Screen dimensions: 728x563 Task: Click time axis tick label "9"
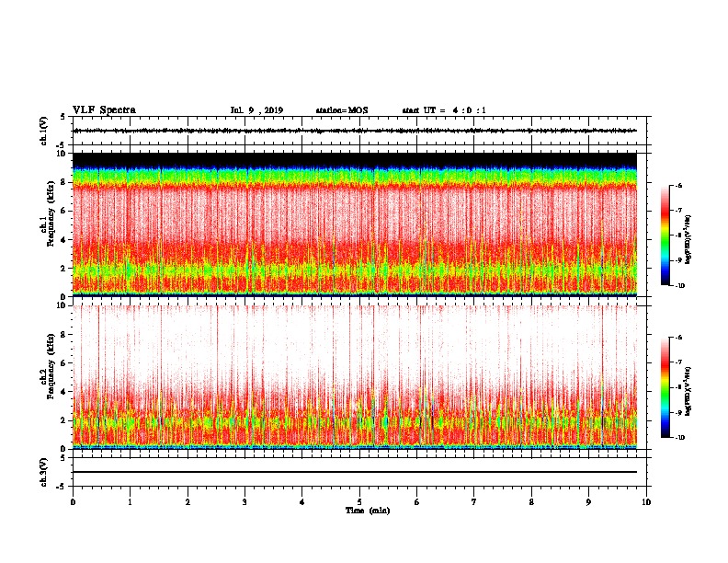tap(588, 502)
